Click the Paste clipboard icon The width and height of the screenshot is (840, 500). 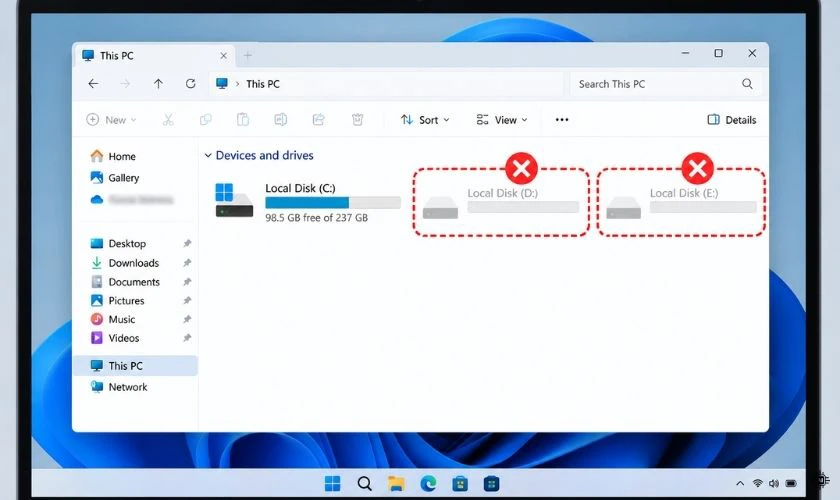[243, 120]
